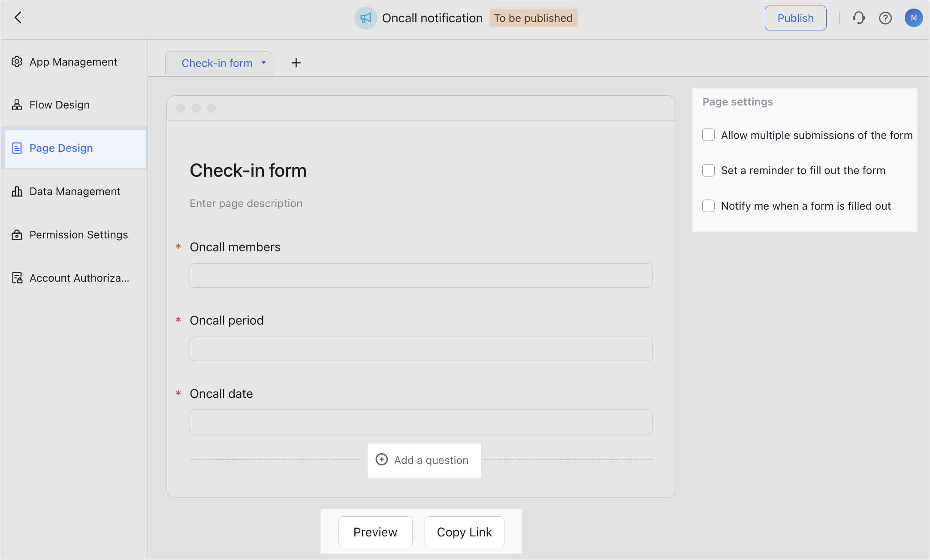The image size is (930, 560).
Task: Click the back arrow to exit the app editor
Action: [18, 18]
